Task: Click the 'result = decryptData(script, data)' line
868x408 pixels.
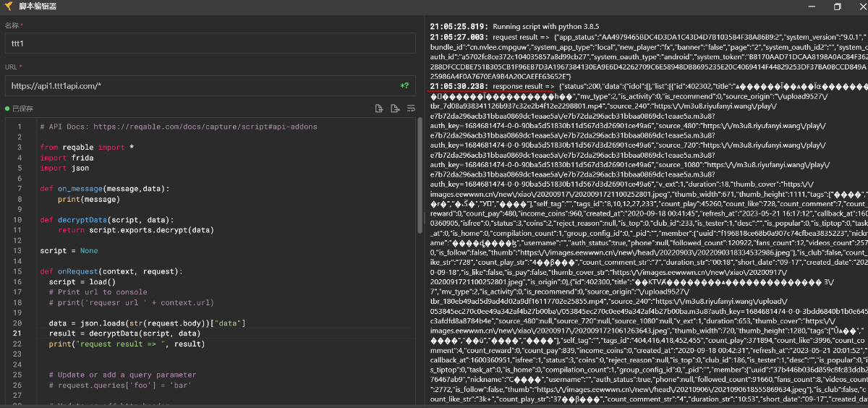Action: (x=124, y=333)
